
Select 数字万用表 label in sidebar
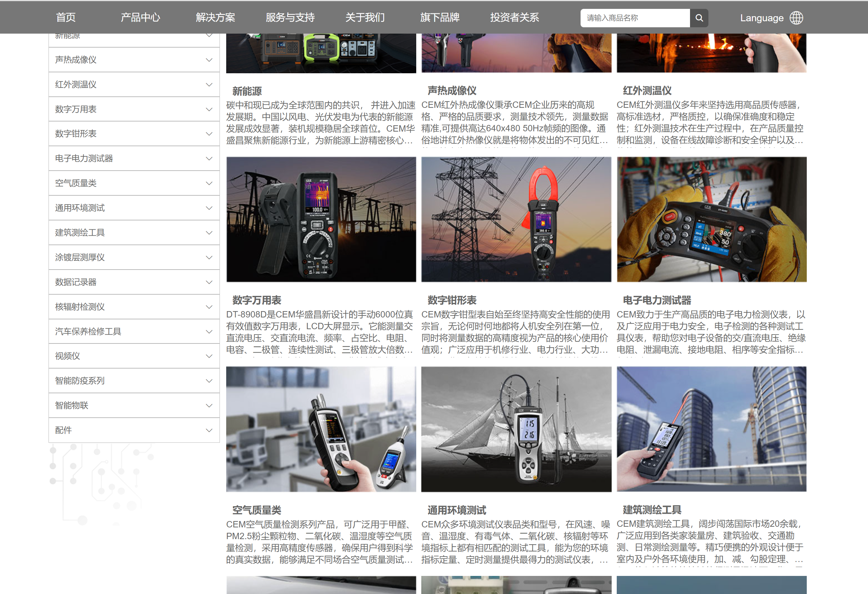[76, 109]
